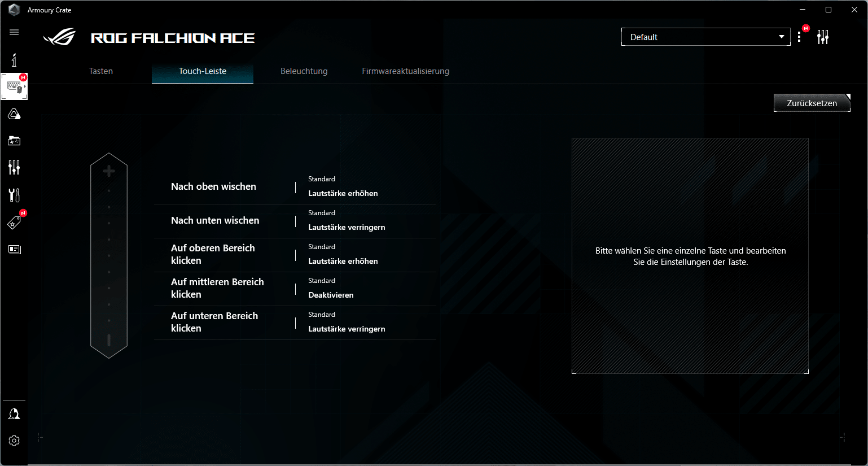Open the hamburger menu in the sidebar

[14, 32]
